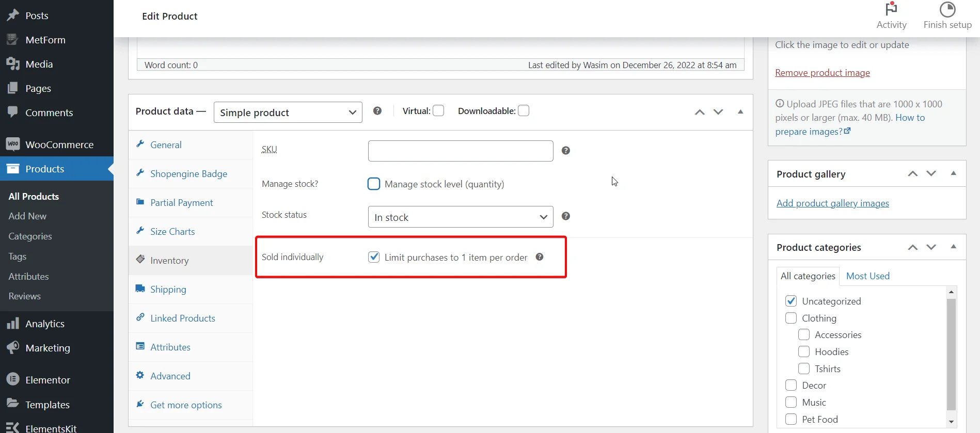
Task: Click the SKU input field
Action: click(x=461, y=151)
